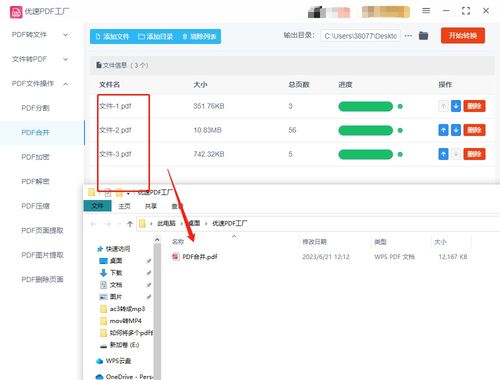The width and height of the screenshot is (500, 380).
Task: Open the hamburger menu in the title bar
Action: coord(426,11)
